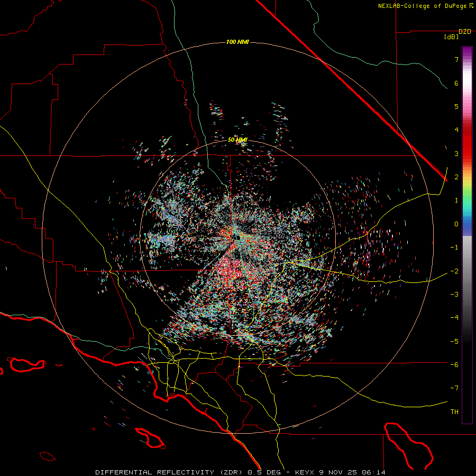Click the dense red ZDR cluster south of radar
Image resolution: width=476 pixels, height=476 pixels.
click(230, 270)
